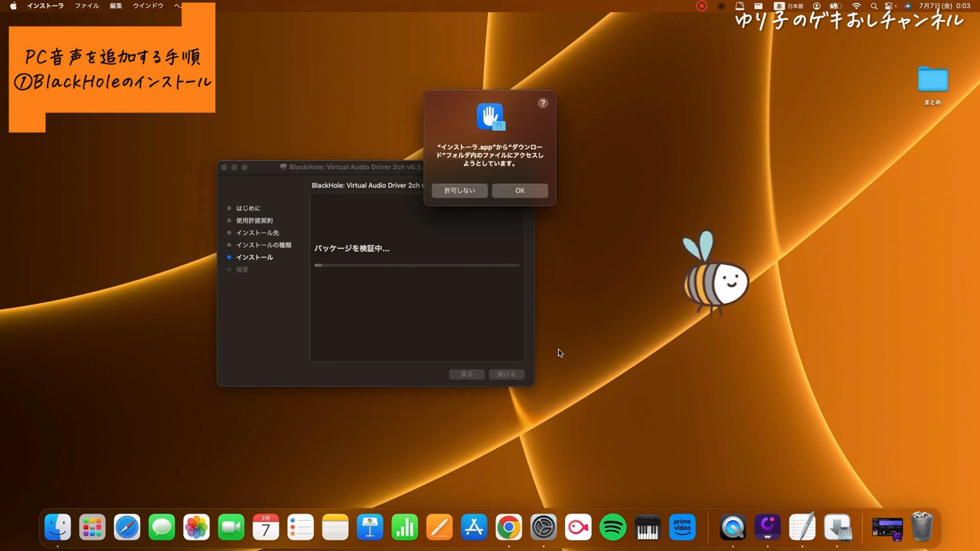The height and width of the screenshot is (551, 980).
Task: Open Finder from the Dock
Action: tap(57, 527)
